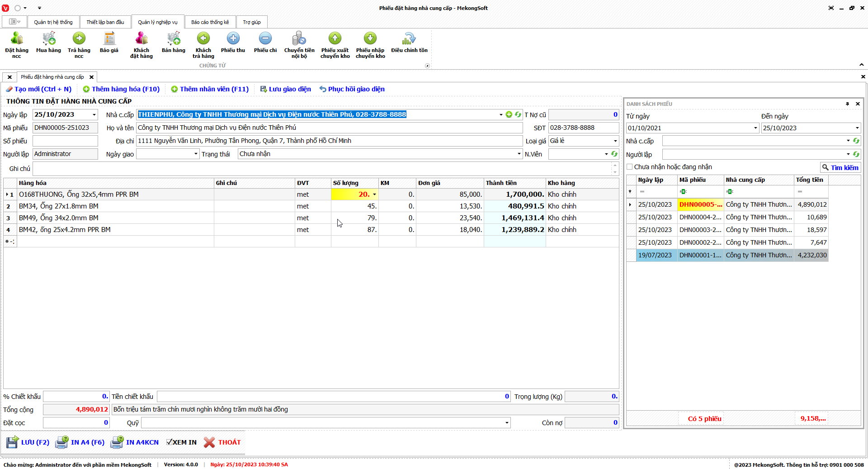The image size is (868, 469).
Task: Open the Ngày lập date picker dropdown
Action: pyautogui.click(x=94, y=115)
